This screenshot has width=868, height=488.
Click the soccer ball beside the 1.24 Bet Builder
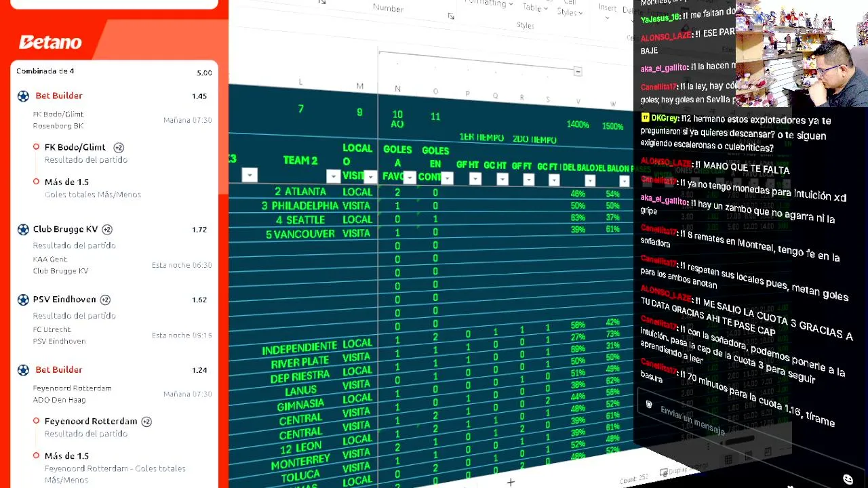(x=23, y=370)
